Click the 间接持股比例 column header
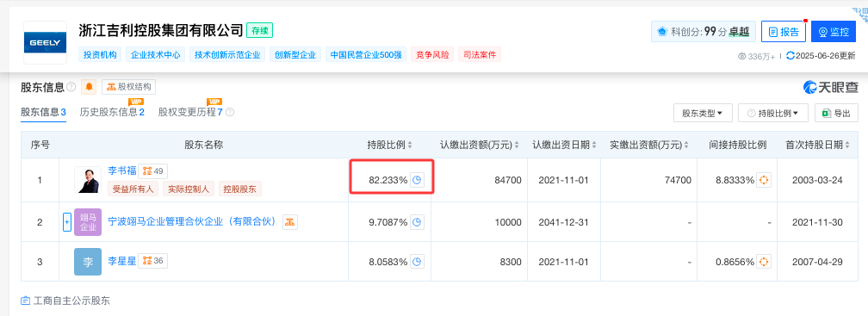The image size is (868, 316). (738, 145)
